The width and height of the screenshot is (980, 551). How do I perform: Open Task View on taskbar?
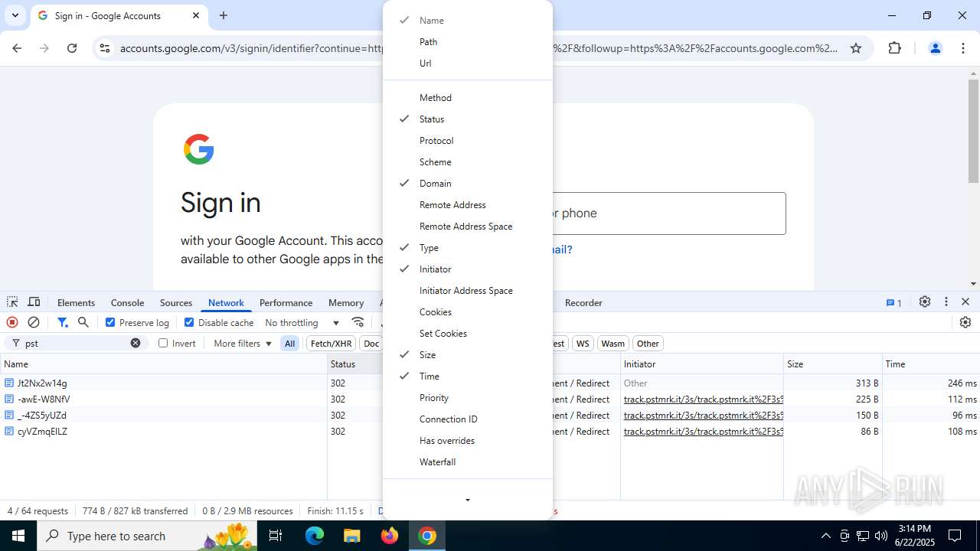276,536
